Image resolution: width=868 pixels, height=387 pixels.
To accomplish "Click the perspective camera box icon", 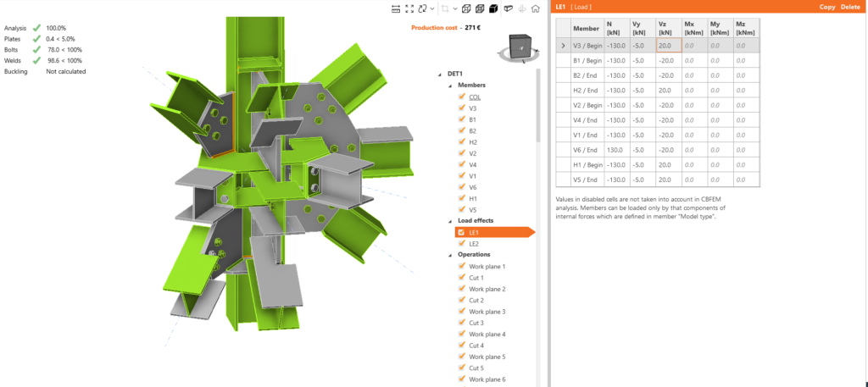I will pyautogui.click(x=509, y=8).
